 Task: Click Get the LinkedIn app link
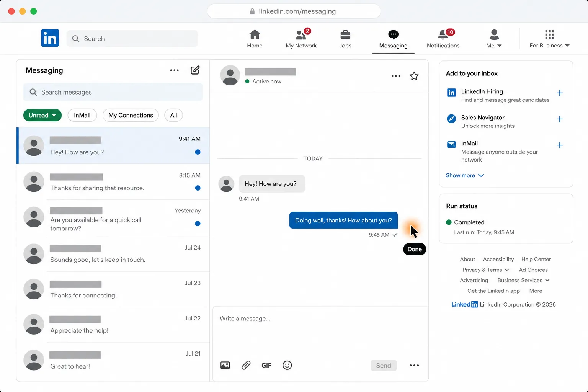pos(493,291)
